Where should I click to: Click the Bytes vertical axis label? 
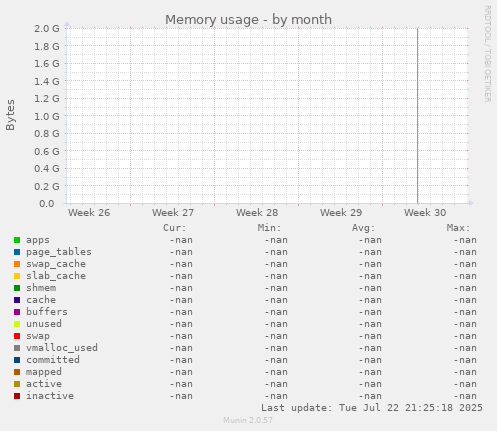(10, 115)
